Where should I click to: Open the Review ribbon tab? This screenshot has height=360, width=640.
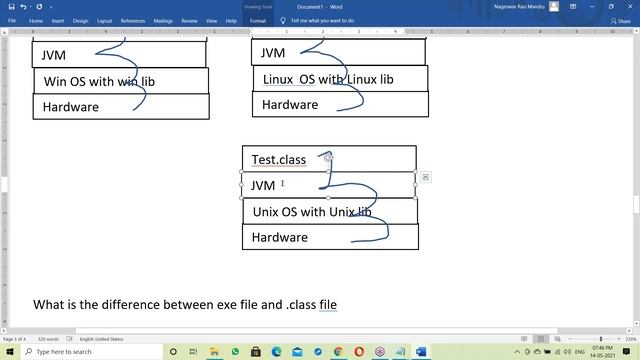(x=189, y=20)
